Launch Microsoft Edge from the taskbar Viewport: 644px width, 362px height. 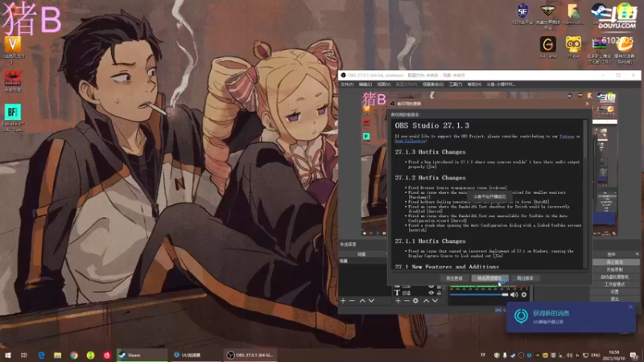click(x=41, y=355)
